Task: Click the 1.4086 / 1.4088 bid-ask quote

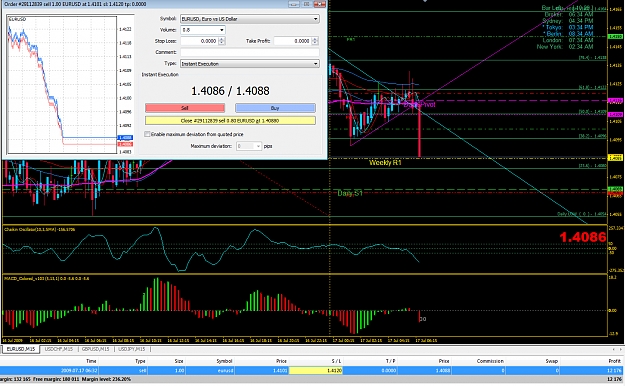Action: 230,91
